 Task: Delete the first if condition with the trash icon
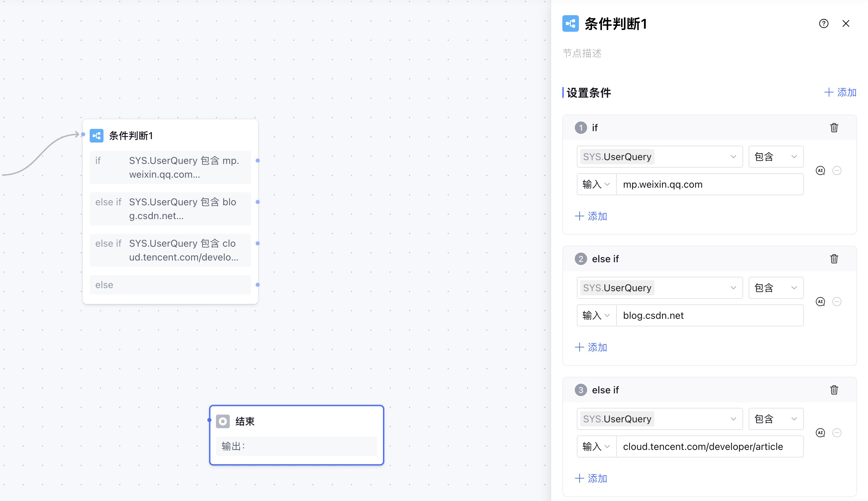pos(834,128)
